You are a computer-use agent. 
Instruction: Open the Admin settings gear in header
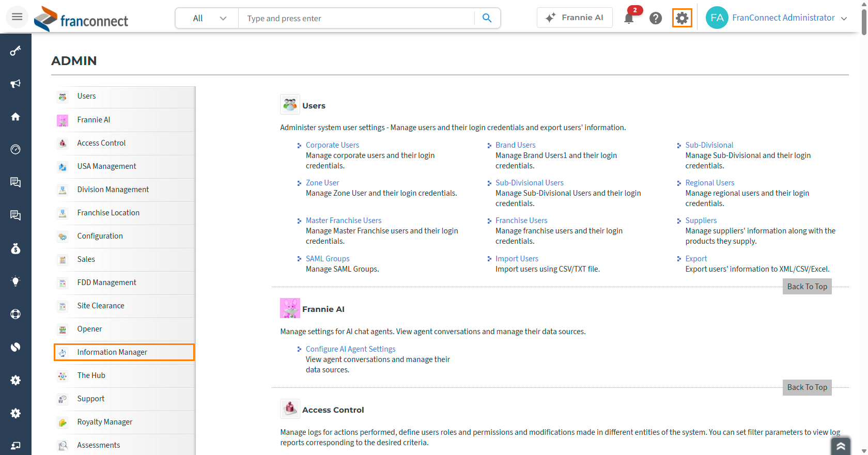click(682, 18)
